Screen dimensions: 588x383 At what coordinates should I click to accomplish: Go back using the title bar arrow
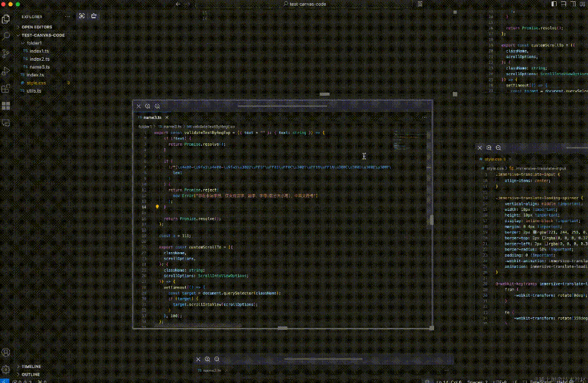coord(178,4)
